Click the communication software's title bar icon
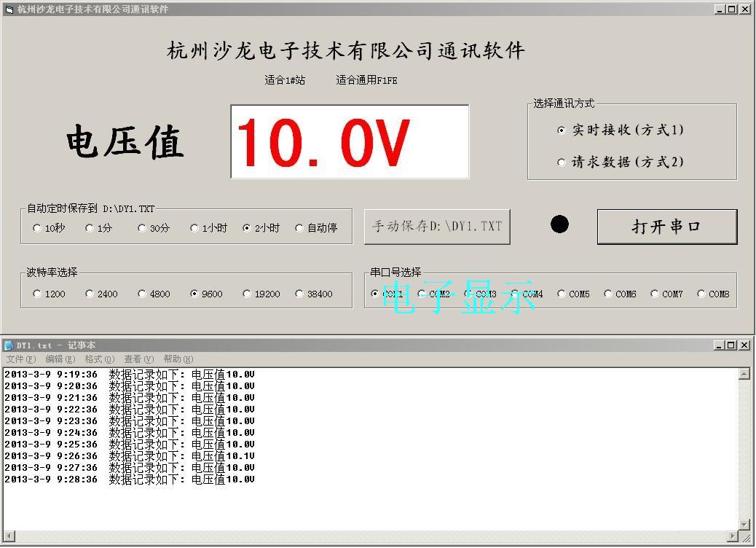The image size is (756, 548). (x=9, y=9)
